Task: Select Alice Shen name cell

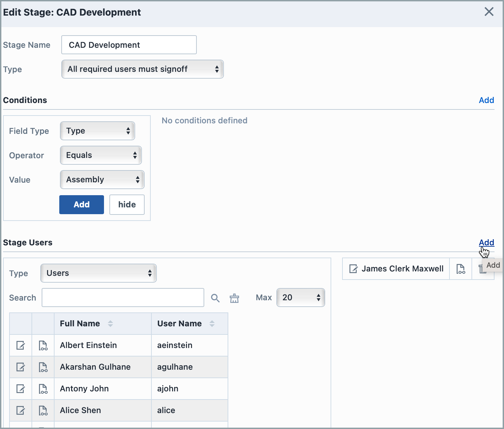Action: click(x=103, y=410)
